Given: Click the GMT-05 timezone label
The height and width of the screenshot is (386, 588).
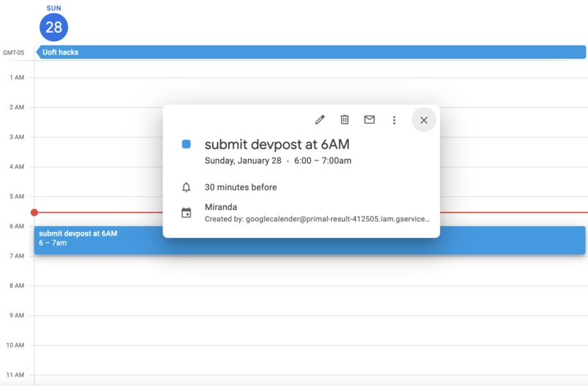Looking at the screenshot, I should pos(14,53).
